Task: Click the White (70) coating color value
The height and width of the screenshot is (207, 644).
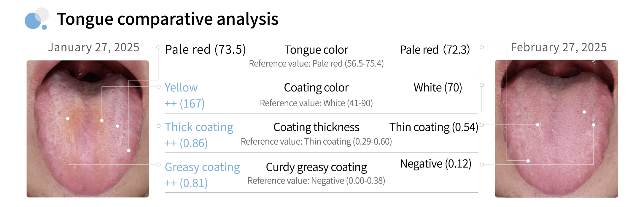Action: pos(438,88)
